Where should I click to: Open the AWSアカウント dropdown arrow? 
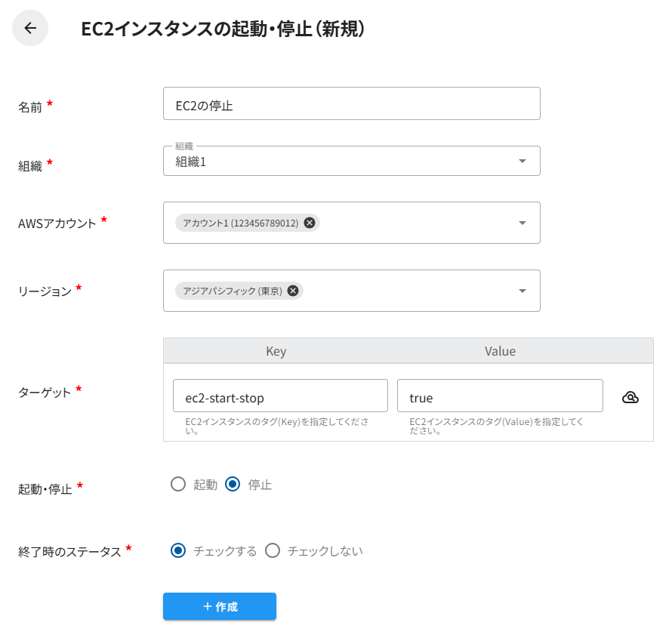click(522, 223)
